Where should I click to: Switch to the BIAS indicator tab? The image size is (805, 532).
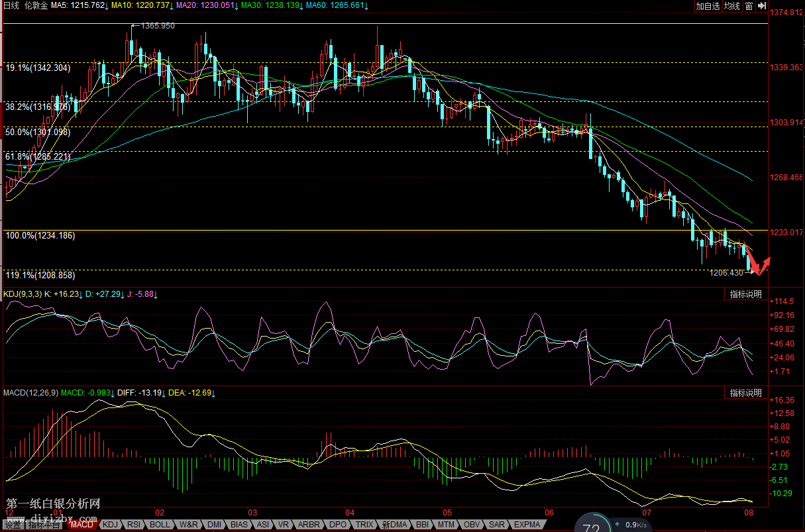pos(240,525)
